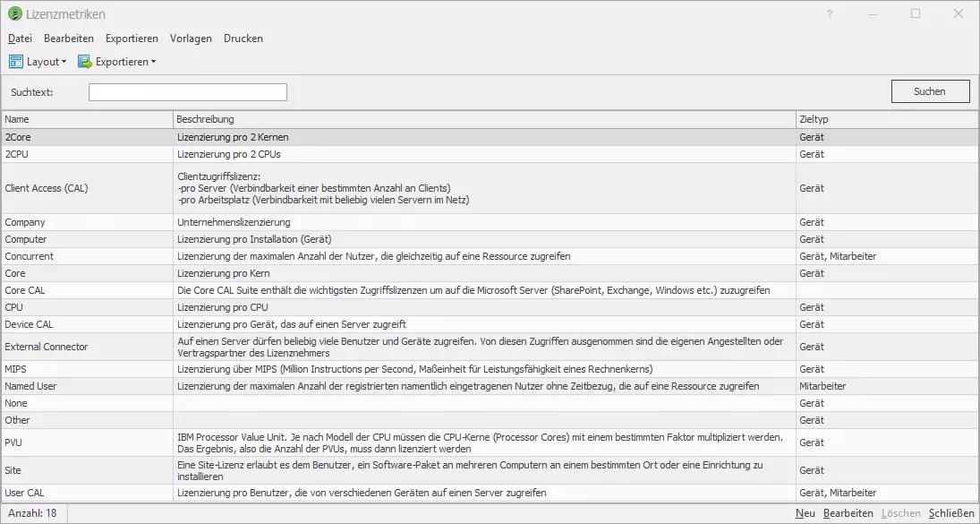Click the Lizenzmetriken app icon in title bar
The height and width of the screenshot is (524, 980).
14,13
